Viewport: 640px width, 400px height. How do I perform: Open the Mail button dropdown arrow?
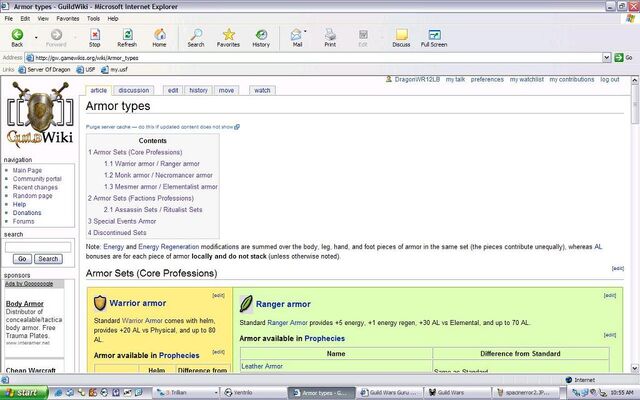[305, 32]
